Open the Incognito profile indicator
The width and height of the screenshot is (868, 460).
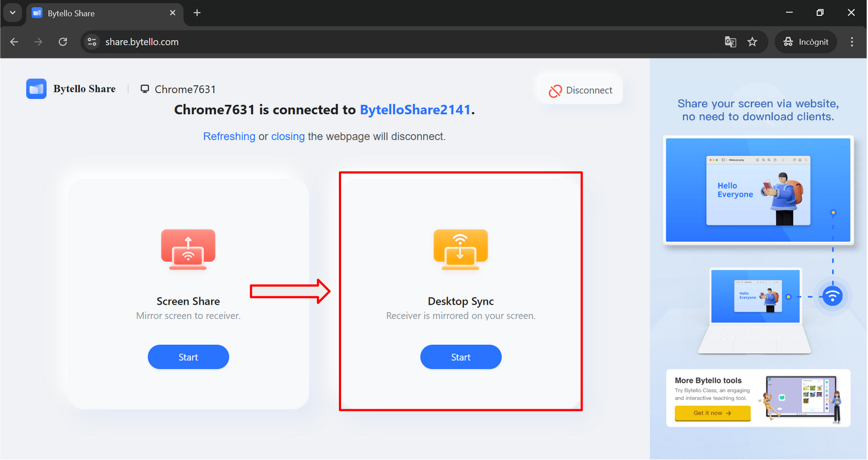click(x=806, y=42)
